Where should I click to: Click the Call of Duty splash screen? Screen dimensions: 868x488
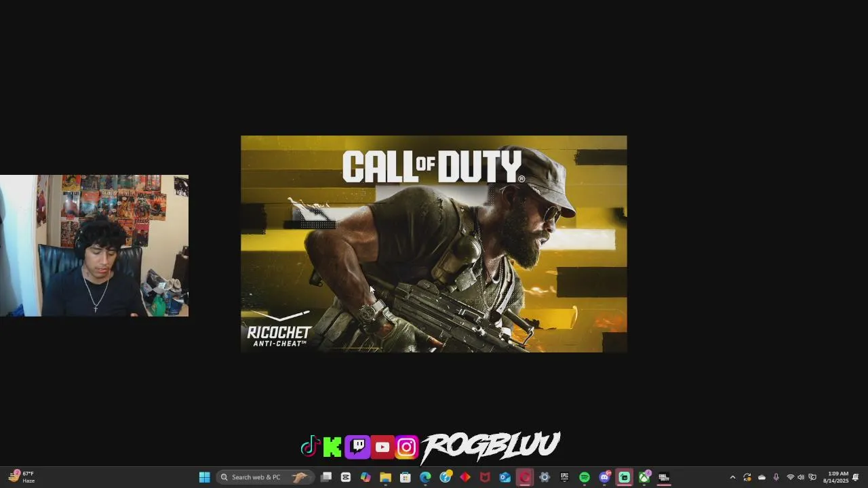point(434,244)
